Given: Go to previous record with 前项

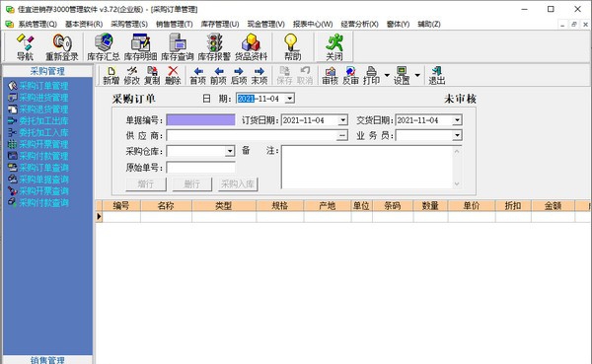Looking at the screenshot, I should 218,76.
